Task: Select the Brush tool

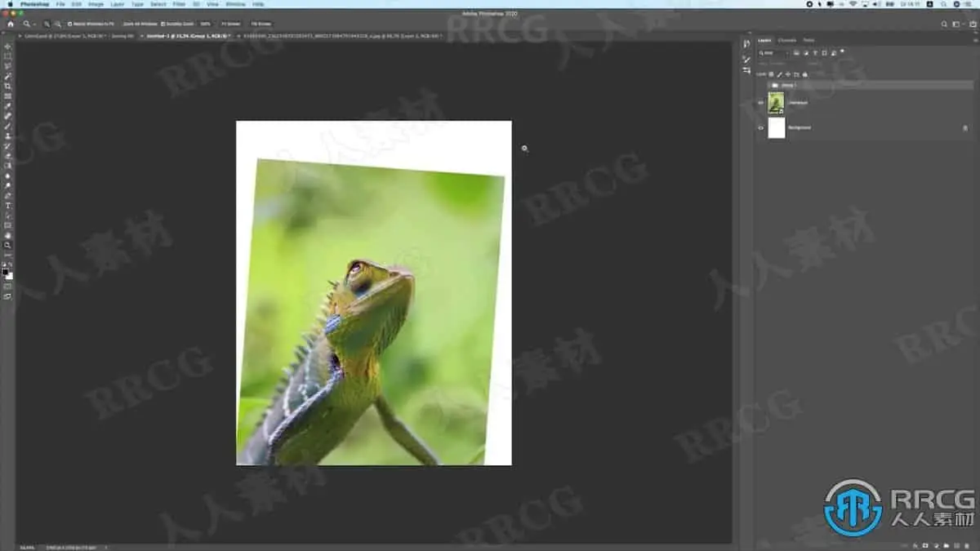Action: (8, 126)
